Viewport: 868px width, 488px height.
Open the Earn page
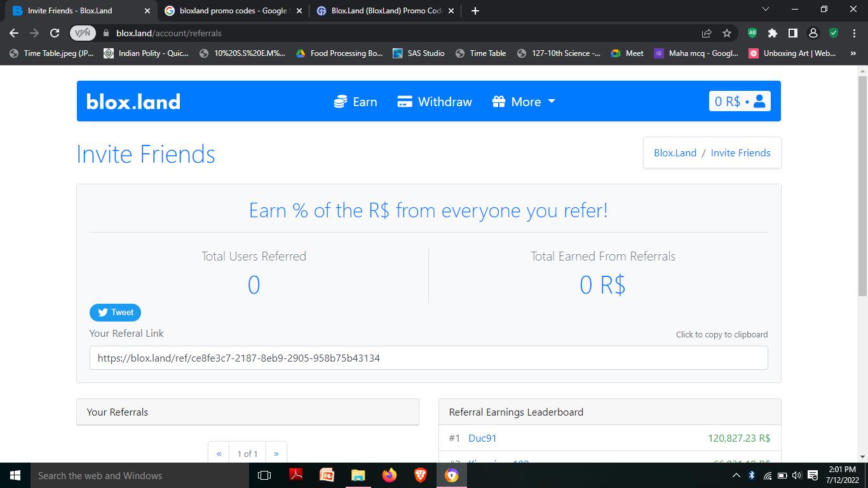pos(355,102)
